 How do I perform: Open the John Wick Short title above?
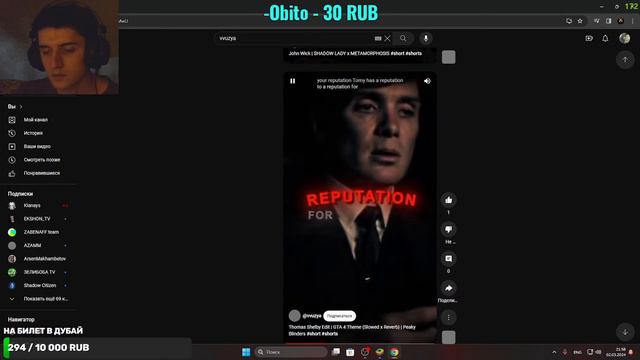click(x=355, y=53)
